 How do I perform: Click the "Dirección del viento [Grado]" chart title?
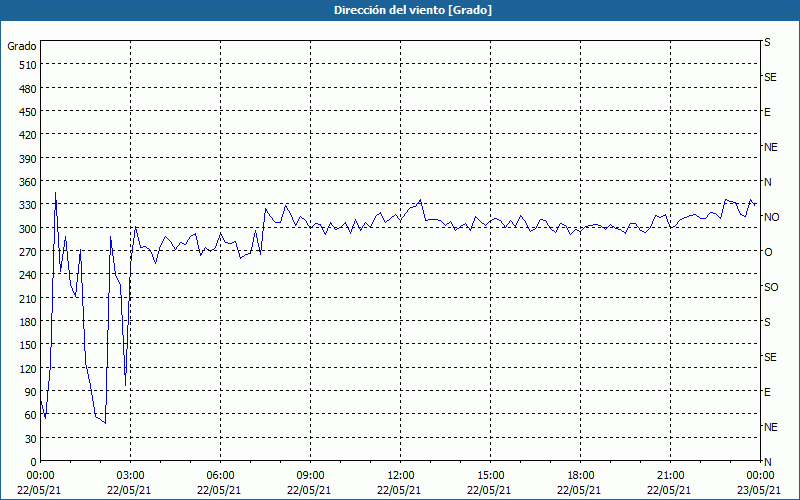tap(413, 10)
